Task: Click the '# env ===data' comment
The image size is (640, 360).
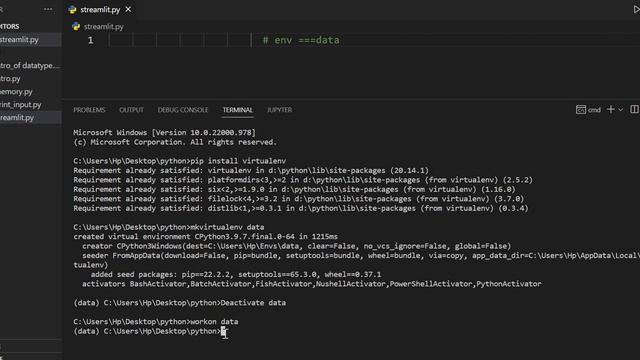Action: (x=301, y=40)
